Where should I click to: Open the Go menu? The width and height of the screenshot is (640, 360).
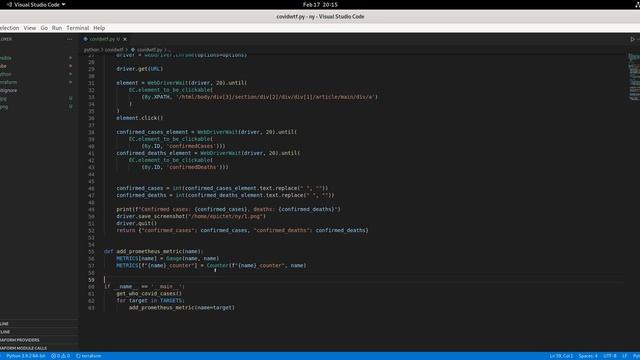coord(44,28)
